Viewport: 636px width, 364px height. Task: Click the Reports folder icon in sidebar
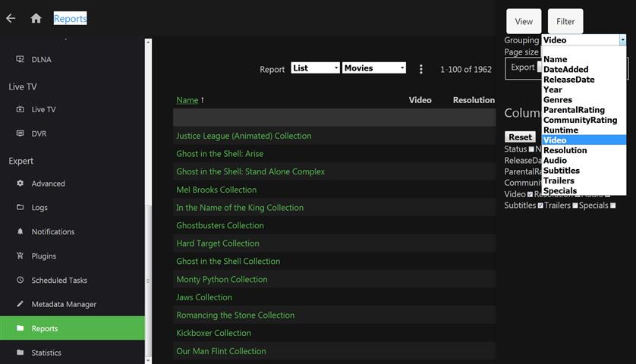[20, 328]
